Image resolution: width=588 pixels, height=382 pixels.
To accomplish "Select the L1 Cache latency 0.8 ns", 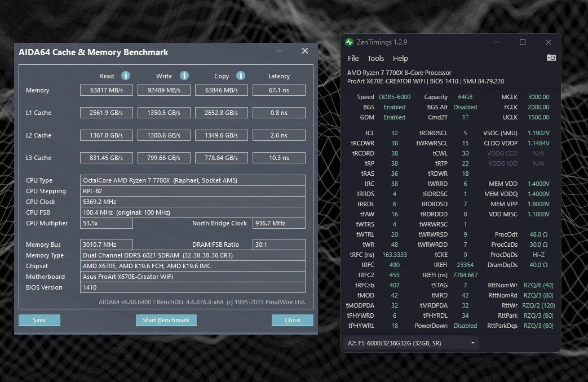I will 279,113.
